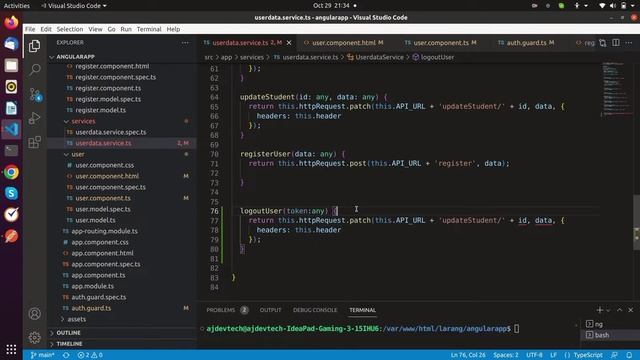
Task: Show the OUTPUT panel tab
Action: tap(270, 310)
